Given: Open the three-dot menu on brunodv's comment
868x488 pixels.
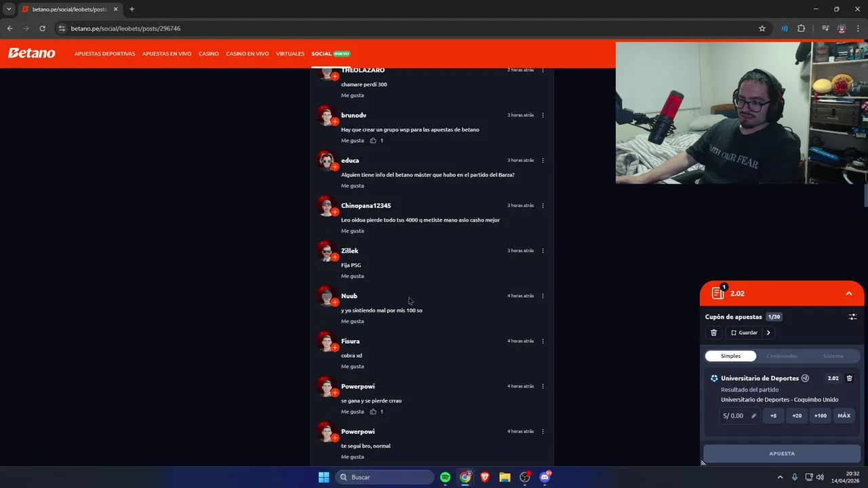Looking at the screenshot, I should (x=542, y=115).
